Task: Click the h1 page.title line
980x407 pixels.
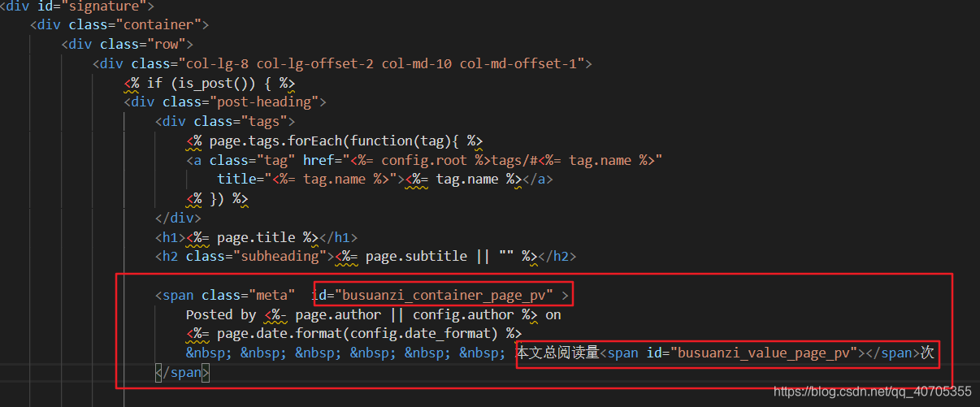Action: click(x=257, y=237)
